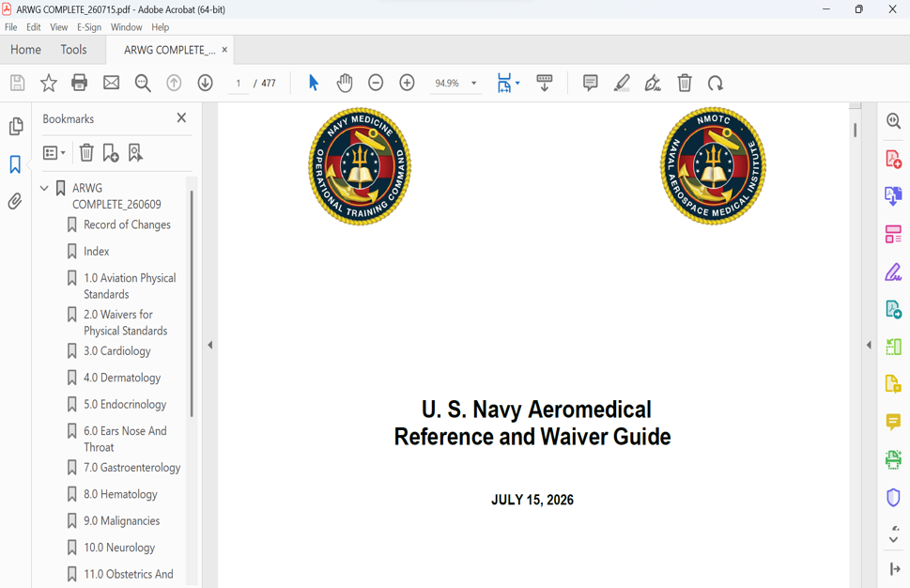Open 6.0 Ears Nose And Throat bookmark

coord(125,439)
